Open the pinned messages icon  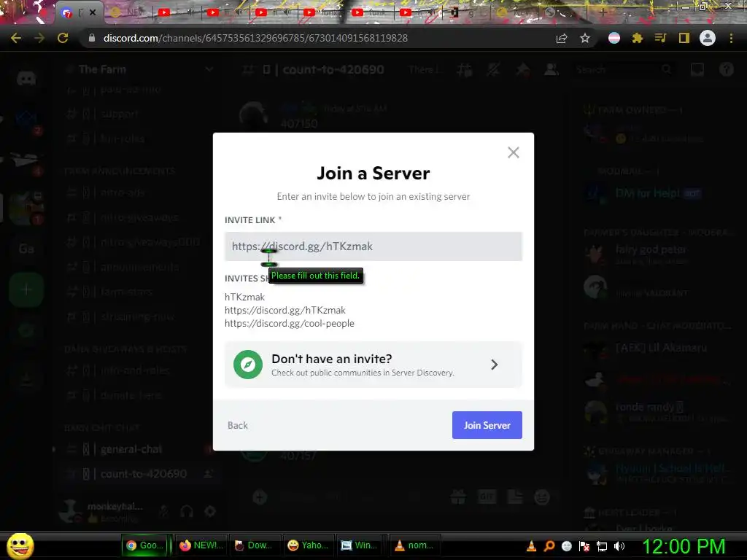(522, 70)
